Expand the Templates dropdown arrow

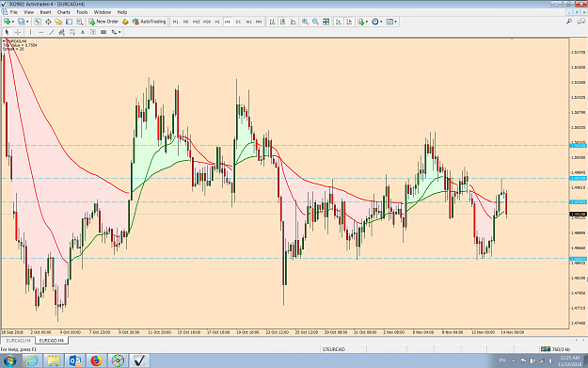(396, 22)
